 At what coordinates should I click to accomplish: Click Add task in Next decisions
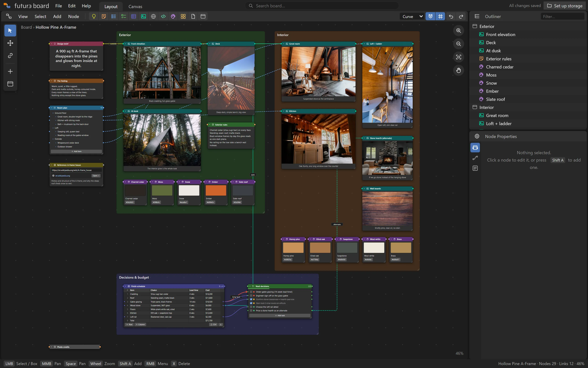click(280, 315)
